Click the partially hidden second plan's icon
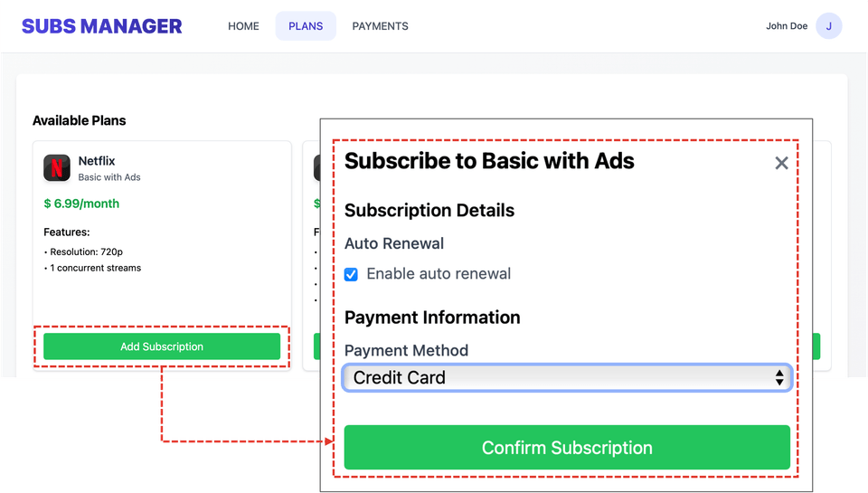 (316, 168)
